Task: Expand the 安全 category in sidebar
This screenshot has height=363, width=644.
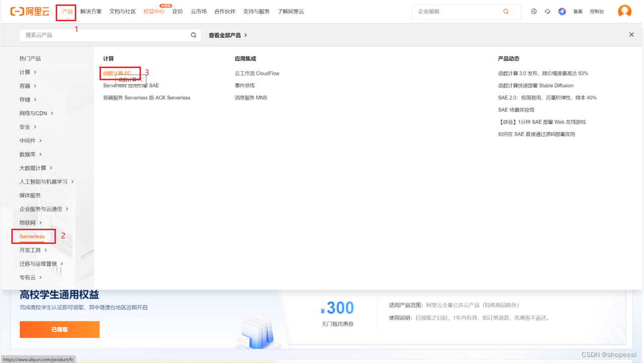Action: [x=28, y=127]
